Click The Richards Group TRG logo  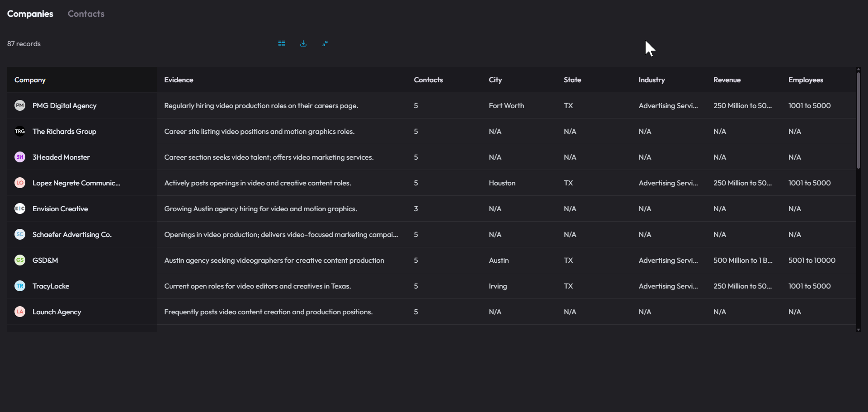pos(20,131)
